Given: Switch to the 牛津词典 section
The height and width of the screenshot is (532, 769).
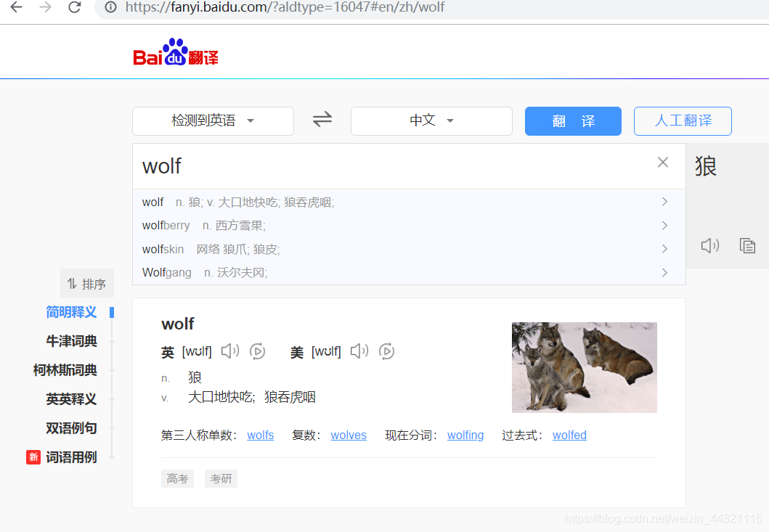Looking at the screenshot, I should click(x=70, y=341).
